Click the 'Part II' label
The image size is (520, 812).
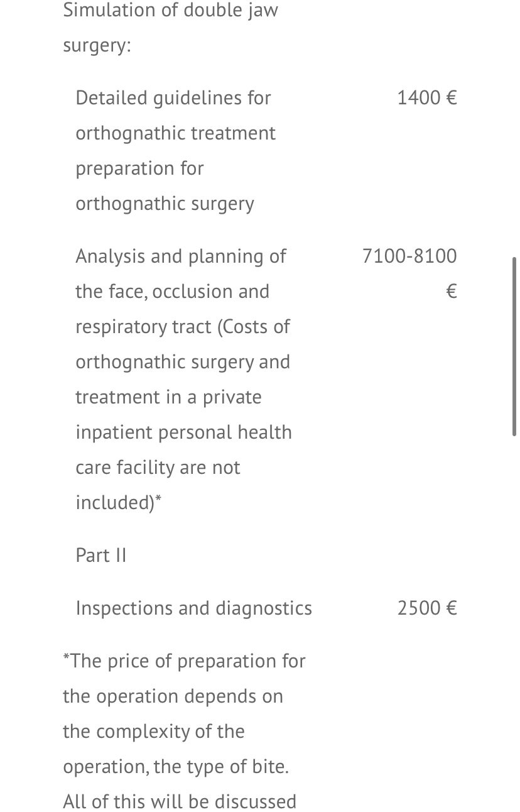101,555
